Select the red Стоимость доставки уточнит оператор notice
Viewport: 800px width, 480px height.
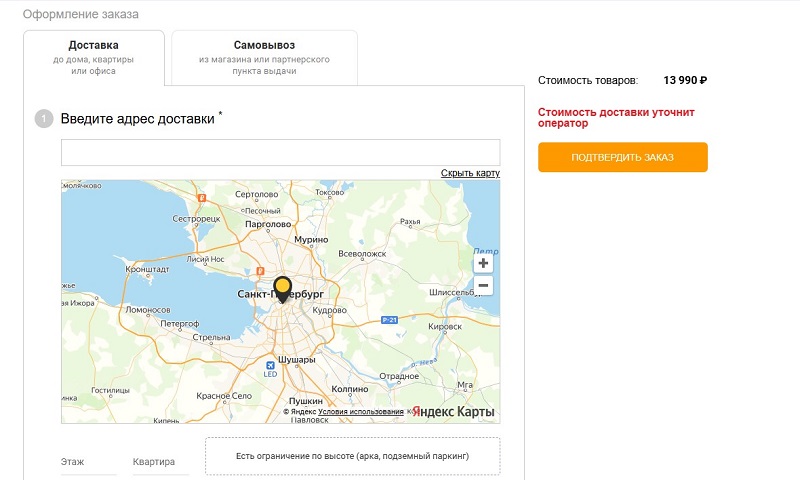point(616,118)
